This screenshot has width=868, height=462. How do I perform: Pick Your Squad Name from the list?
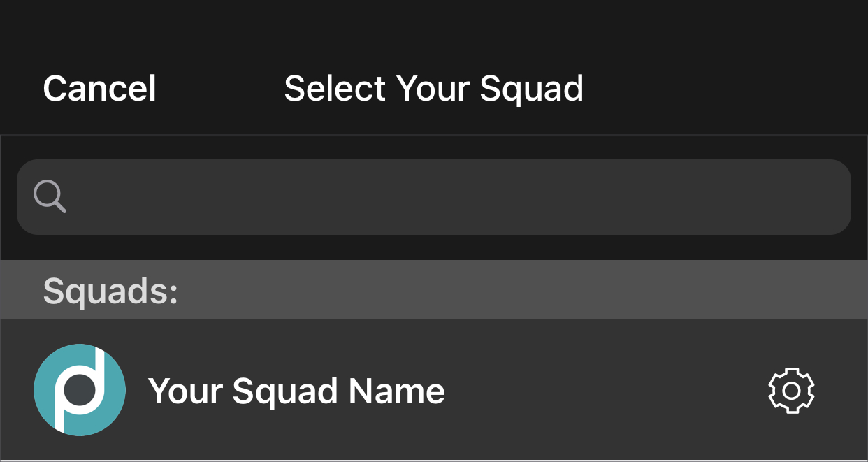(296, 391)
